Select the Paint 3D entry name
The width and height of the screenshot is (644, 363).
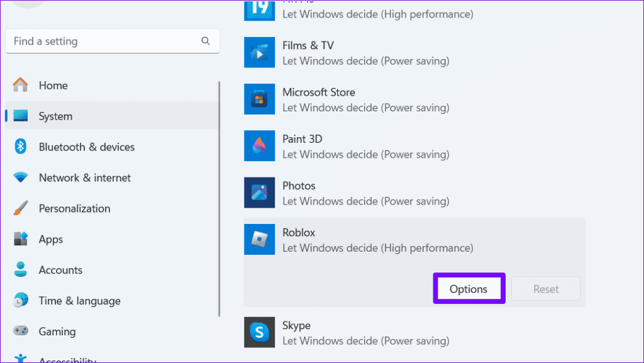[303, 139]
